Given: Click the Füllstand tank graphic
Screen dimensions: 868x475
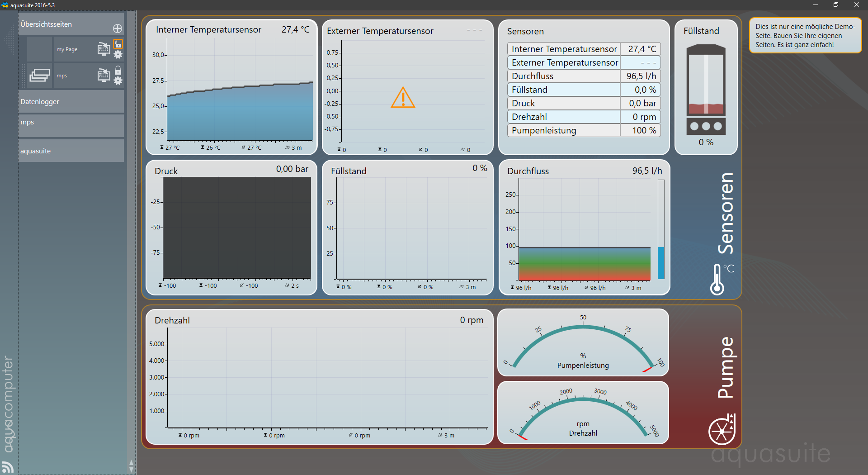Looking at the screenshot, I should 706,89.
